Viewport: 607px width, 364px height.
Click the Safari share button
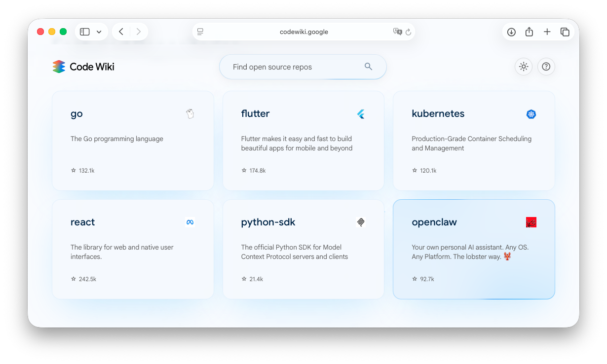click(529, 32)
